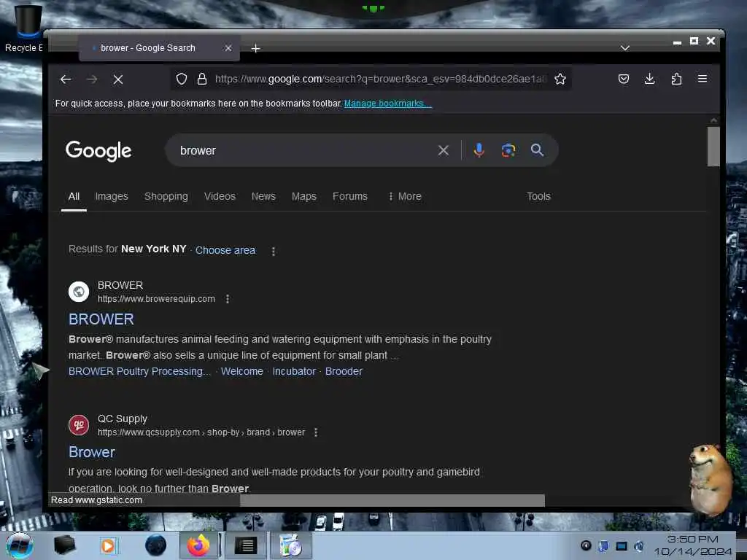Click the address bar URL

tap(380, 79)
